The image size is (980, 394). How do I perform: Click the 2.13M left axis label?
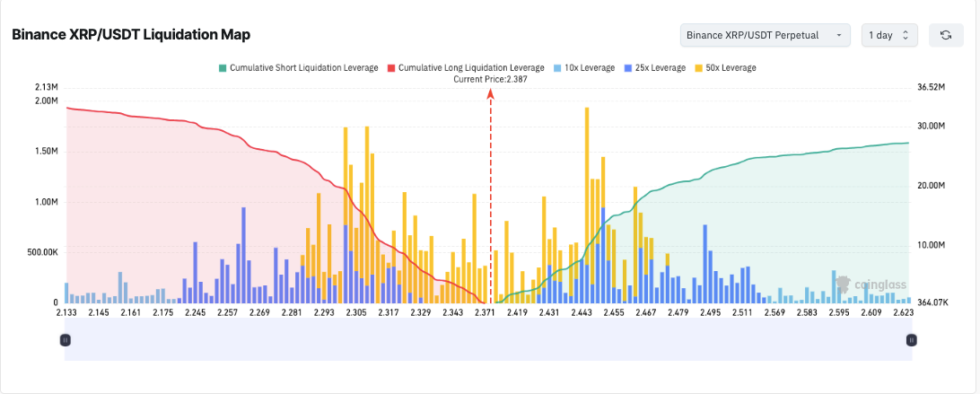tap(47, 87)
